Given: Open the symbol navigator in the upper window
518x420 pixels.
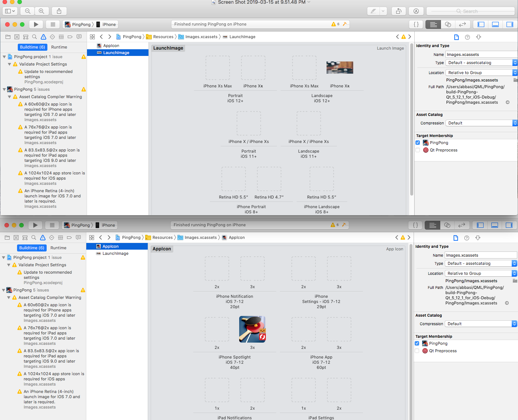Looking at the screenshot, I should click(26, 37).
